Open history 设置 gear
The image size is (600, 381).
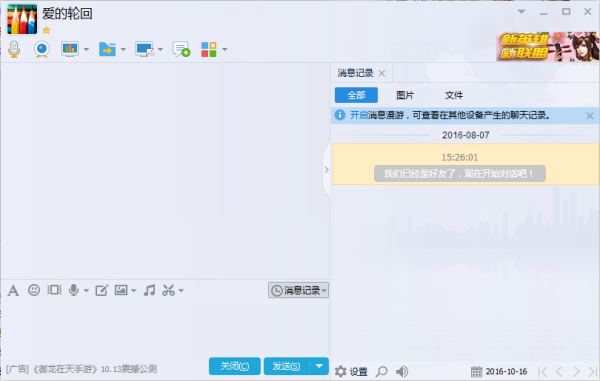coord(351,371)
